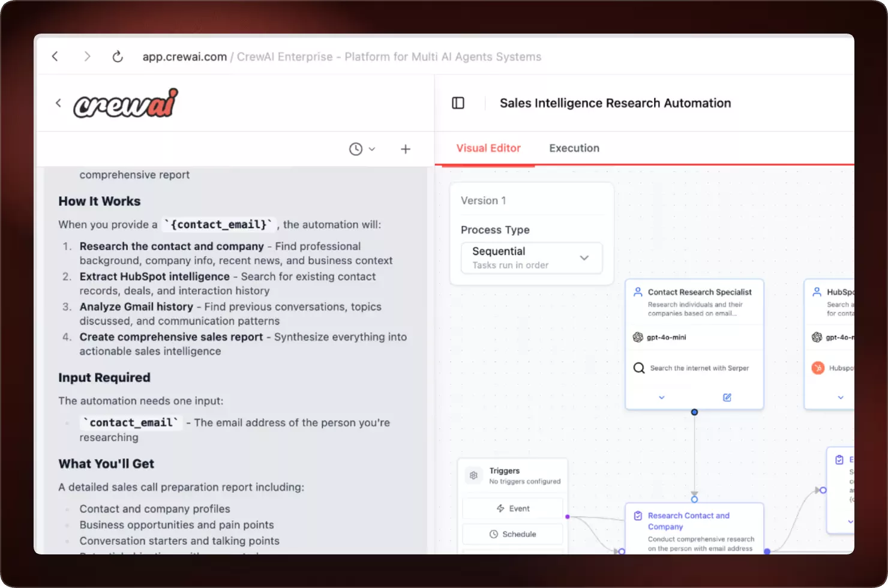Click "Business opportunities and pain points" bullet
888x588 pixels.
(177, 524)
